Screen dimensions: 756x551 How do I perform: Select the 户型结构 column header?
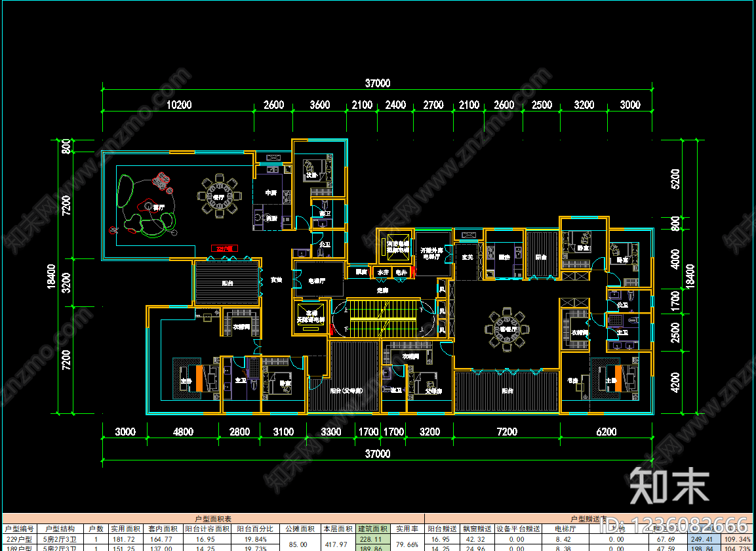tap(60, 529)
